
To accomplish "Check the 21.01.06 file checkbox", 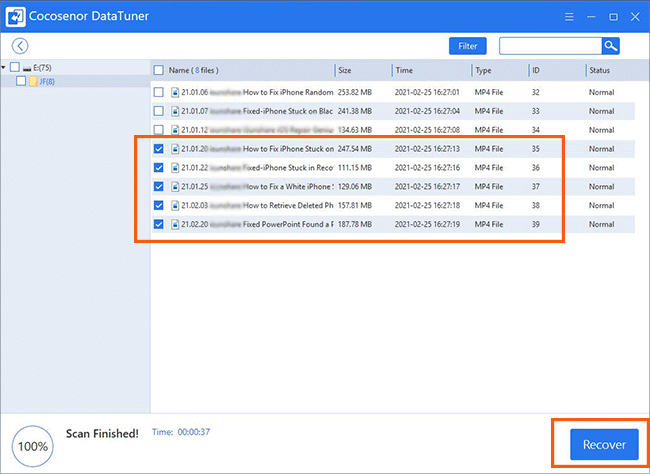I will (x=158, y=92).
